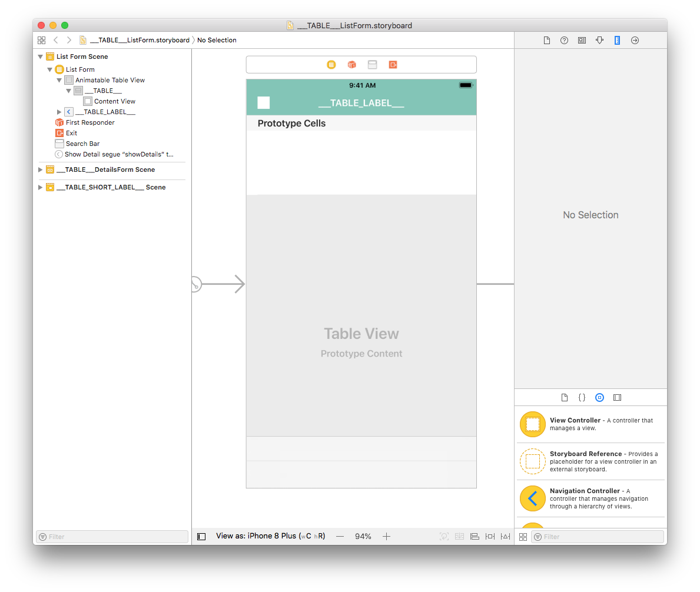This screenshot has height=592, width=700.
Task: Open the File inspector icon
Action: (x=546, y=41)
